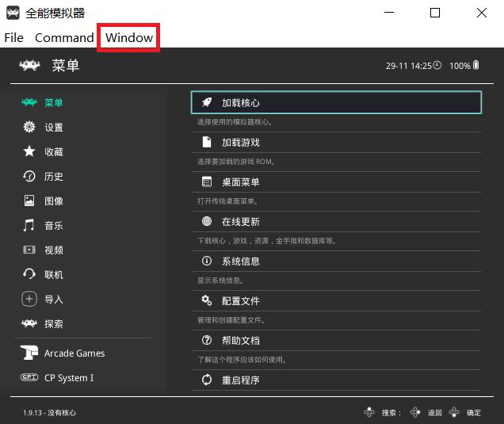Open 在线更新 entry text
The image size is (504, 424).
(241, 222)
